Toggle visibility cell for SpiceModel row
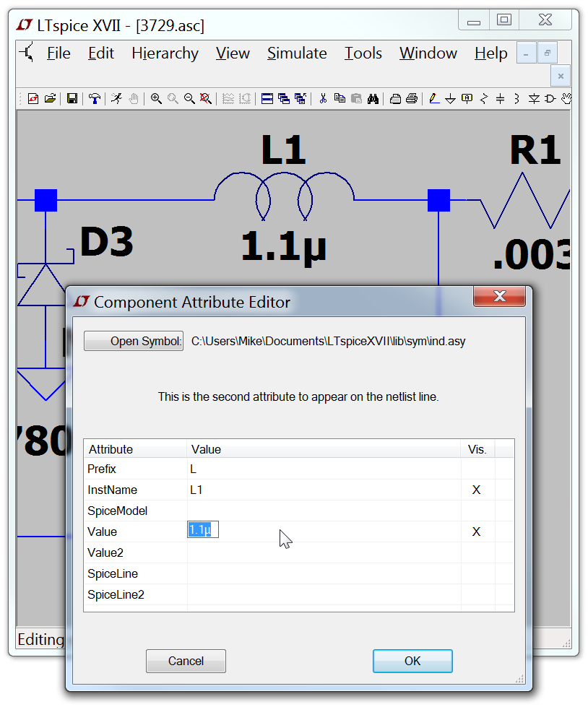Screen dimensions: 588x707 pos(476,511)
